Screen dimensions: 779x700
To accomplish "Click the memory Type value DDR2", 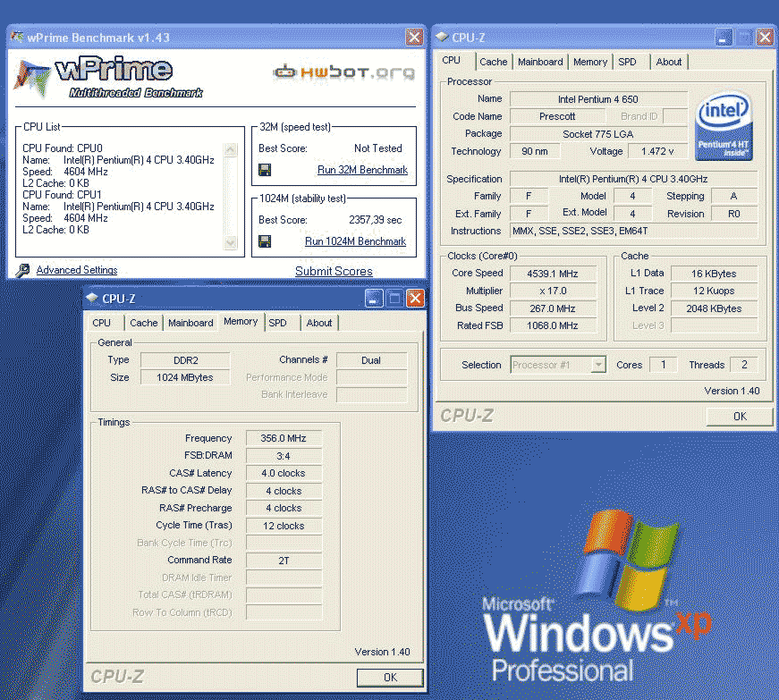I will [x=185, y=360].
